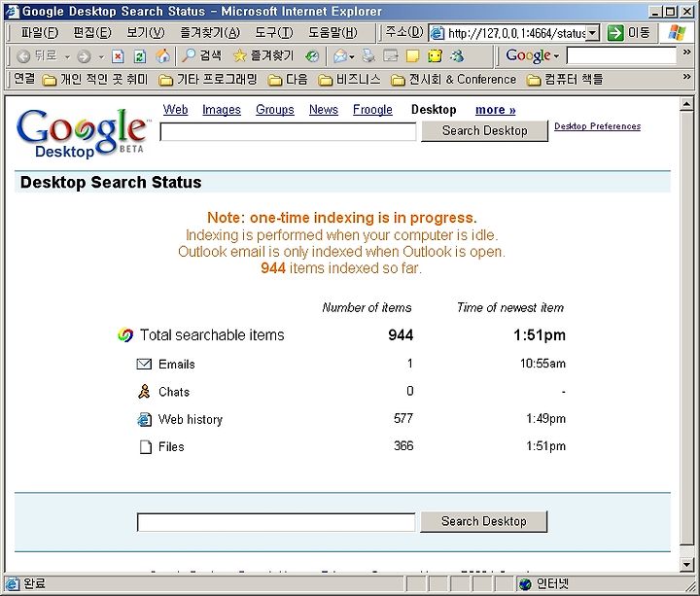
Task: Click the address bar page icon
Action: pos(437,33)
